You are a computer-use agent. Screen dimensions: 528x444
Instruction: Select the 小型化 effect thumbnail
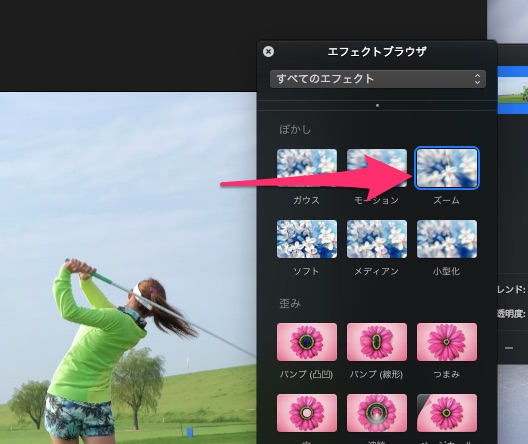pyautogui.click(x=447, y=239)
